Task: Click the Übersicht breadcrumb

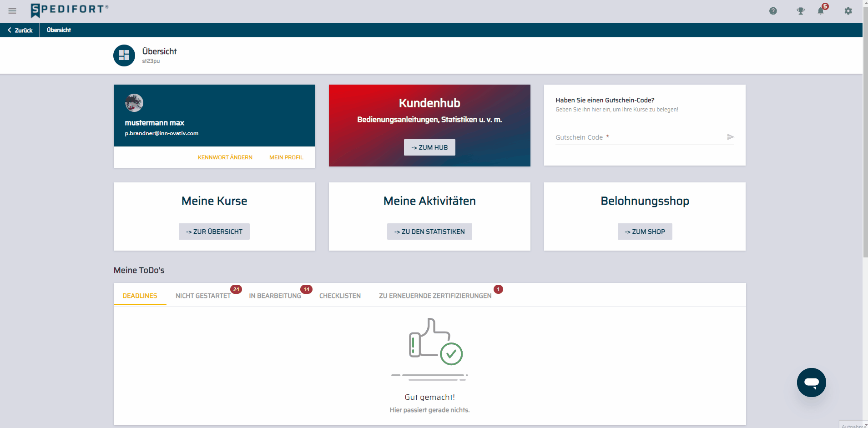Action: (x=59, y=30)
